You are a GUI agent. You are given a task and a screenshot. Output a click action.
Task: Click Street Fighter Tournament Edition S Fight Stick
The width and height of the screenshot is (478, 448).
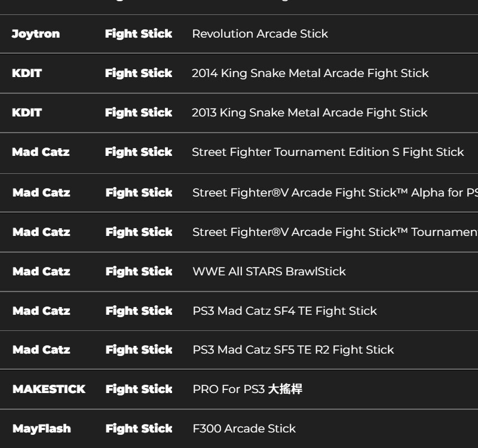tap(327, 152)
